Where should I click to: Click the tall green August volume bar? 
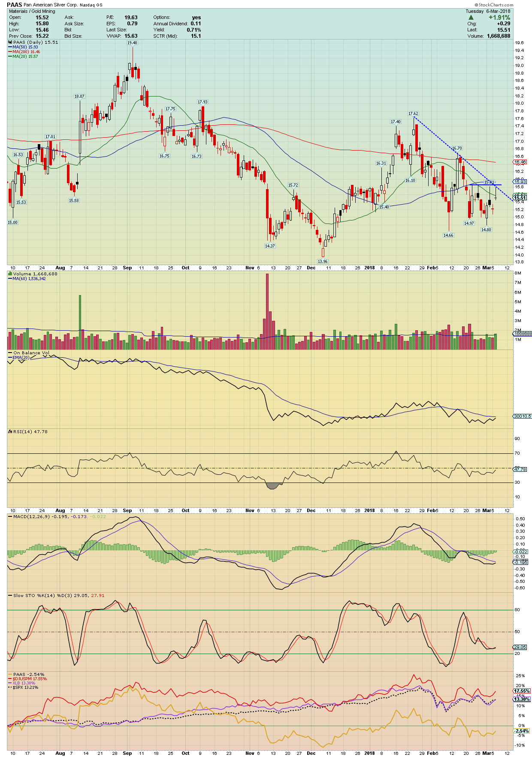click(x=80, y=322)
